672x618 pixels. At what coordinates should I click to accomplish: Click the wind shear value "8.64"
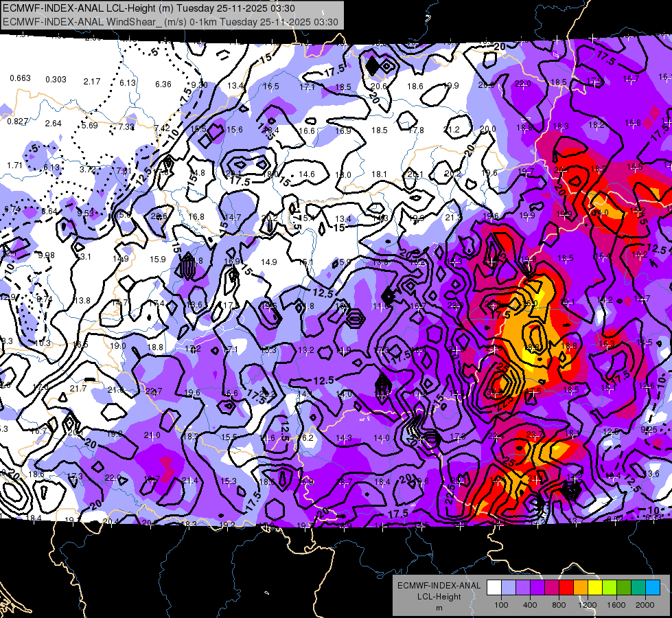pos(49,211)
